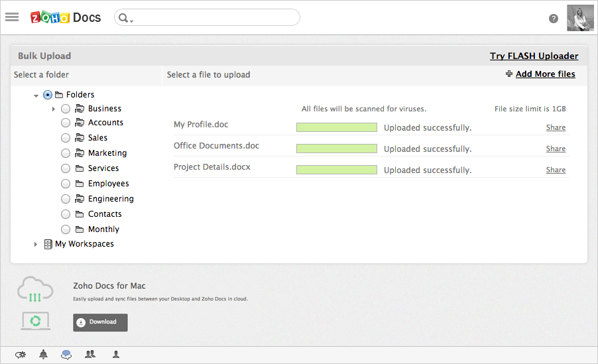Select the Business folder radio button
Viewport: 598px width, 364px height.
pyautogui.click(x=66, y=109)
